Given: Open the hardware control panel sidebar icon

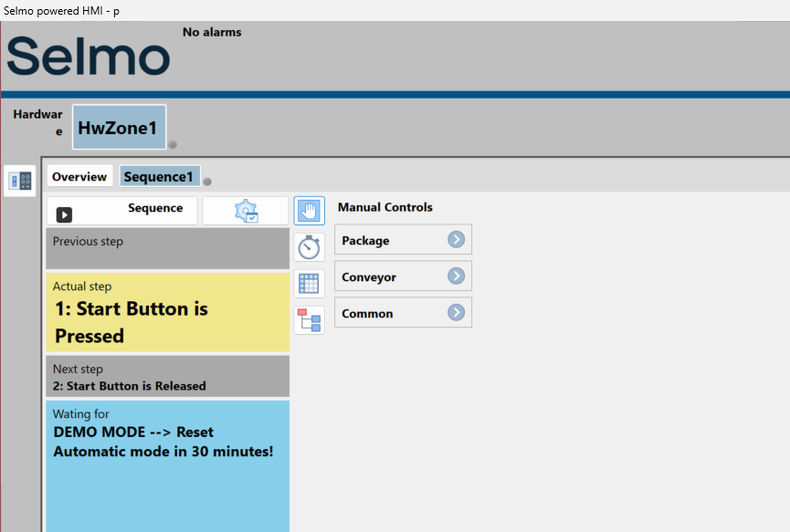Looking at the screenshot, I should [20, 181].
